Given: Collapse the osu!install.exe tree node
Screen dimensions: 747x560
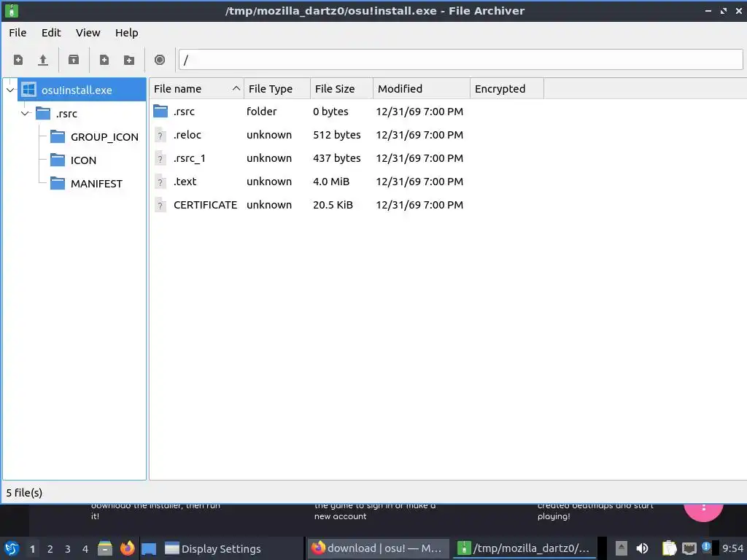Looking at the screenshot, I should point(10,90).
